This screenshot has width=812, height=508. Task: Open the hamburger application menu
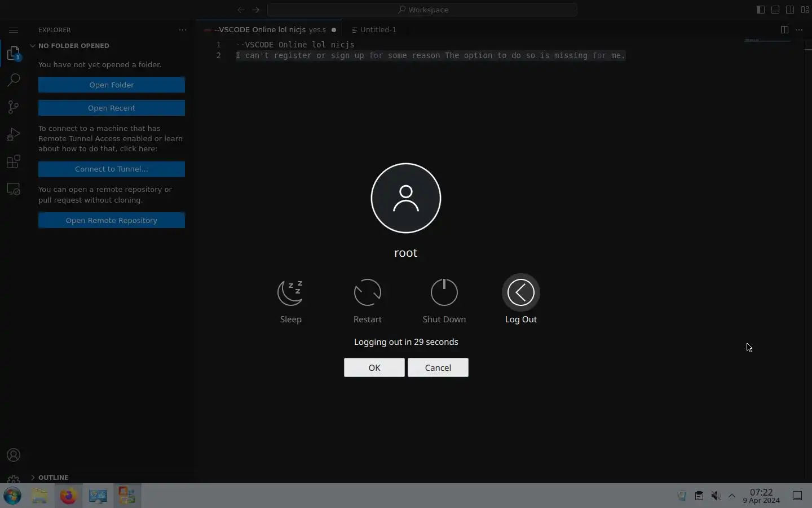14,30
